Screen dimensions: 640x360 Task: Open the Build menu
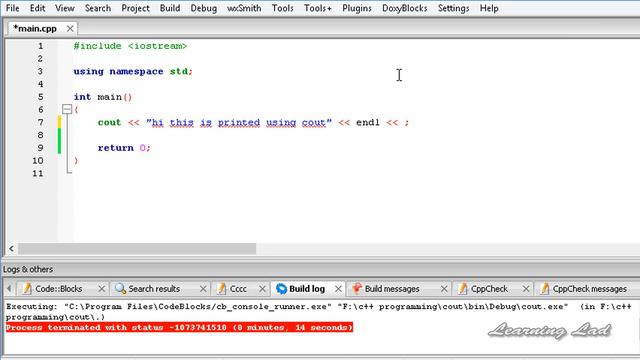click(170, 8)
